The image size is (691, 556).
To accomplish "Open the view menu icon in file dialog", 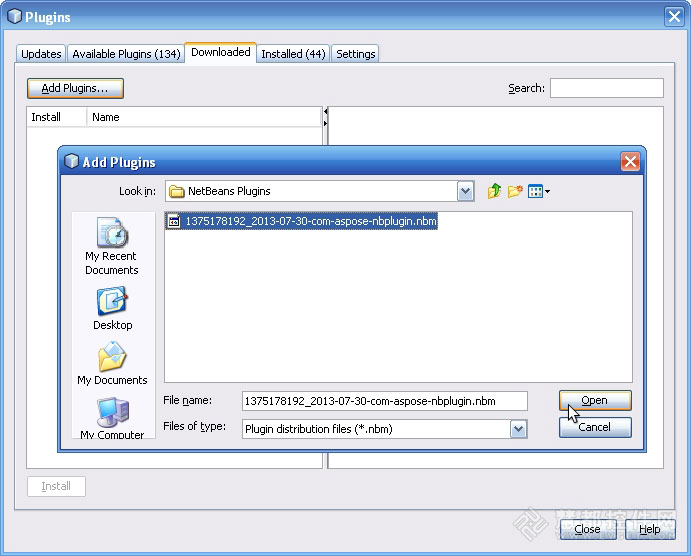I will 539,191.
